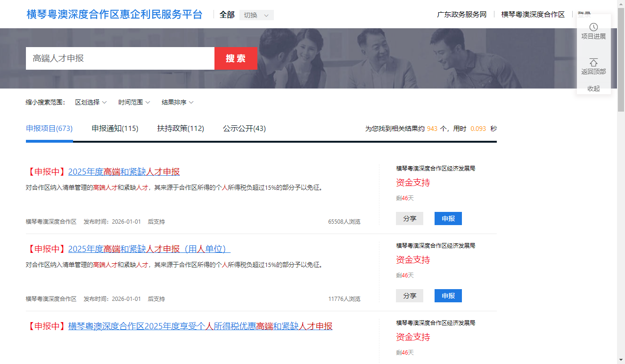Open the 横琴粤澳深度合作区 header link
Image resolution: width=625 pixels, height=364 pixels.
coord(533,15)
